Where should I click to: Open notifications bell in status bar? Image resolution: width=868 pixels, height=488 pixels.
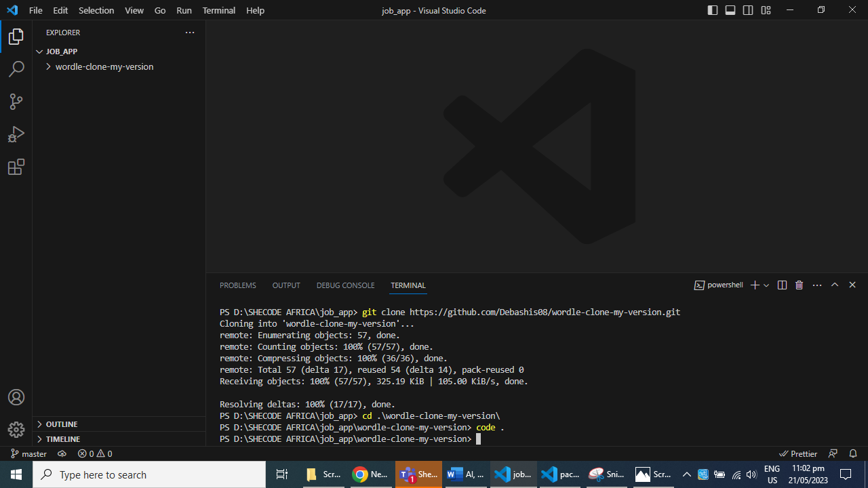coord(853,454)
